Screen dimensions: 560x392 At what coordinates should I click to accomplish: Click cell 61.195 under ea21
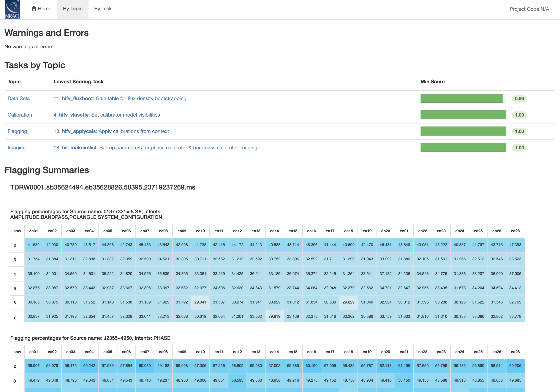point(404,365)
